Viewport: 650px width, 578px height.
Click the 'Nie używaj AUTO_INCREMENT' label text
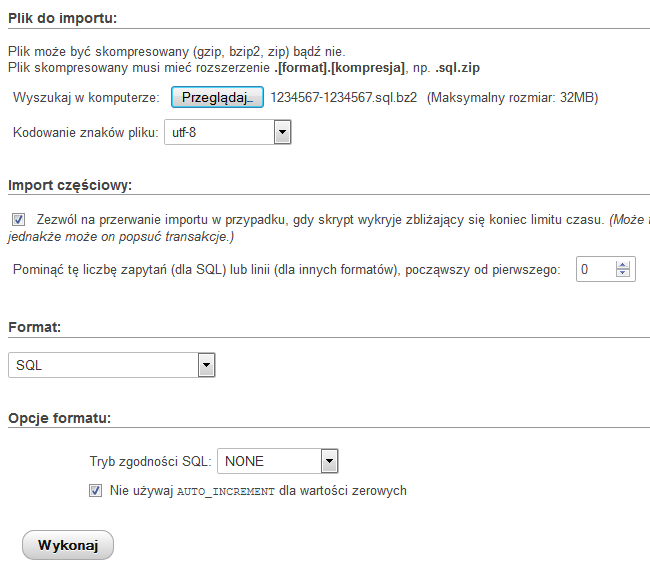pos(258,491)
